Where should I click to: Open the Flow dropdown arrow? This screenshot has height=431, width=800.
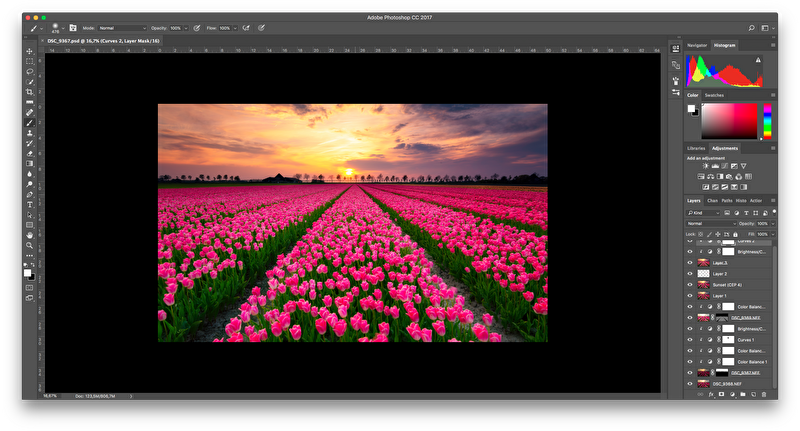coord(235,28)
